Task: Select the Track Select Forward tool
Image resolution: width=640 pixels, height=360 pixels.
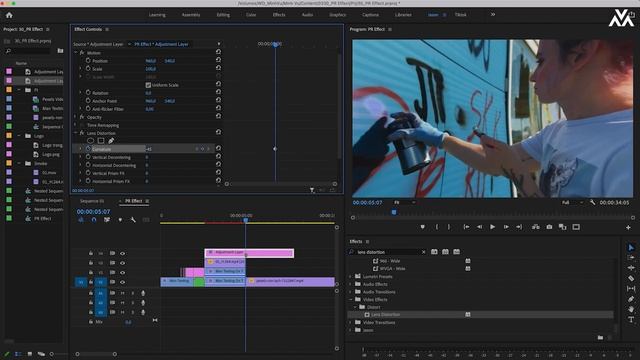Action: 631,258
